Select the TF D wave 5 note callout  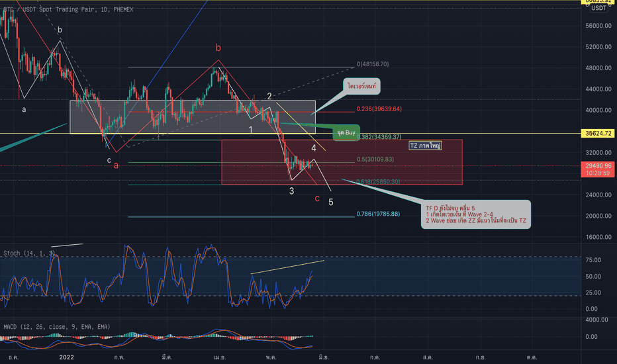pyautogui.click(x=476, y=214)
